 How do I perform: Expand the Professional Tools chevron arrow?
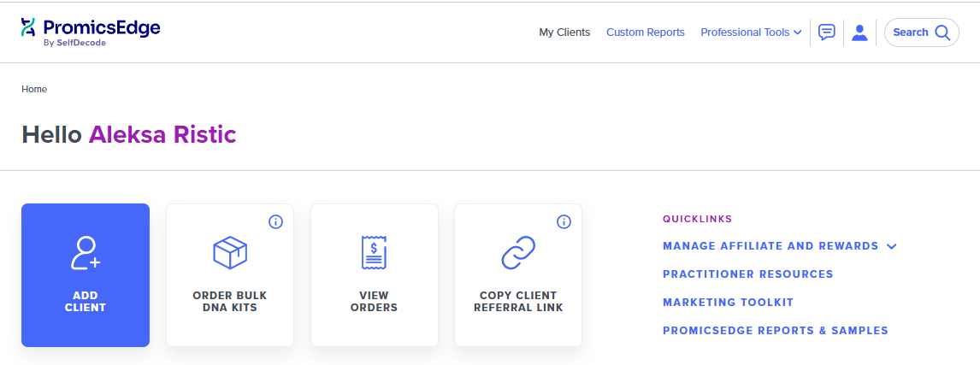(798, 33)
